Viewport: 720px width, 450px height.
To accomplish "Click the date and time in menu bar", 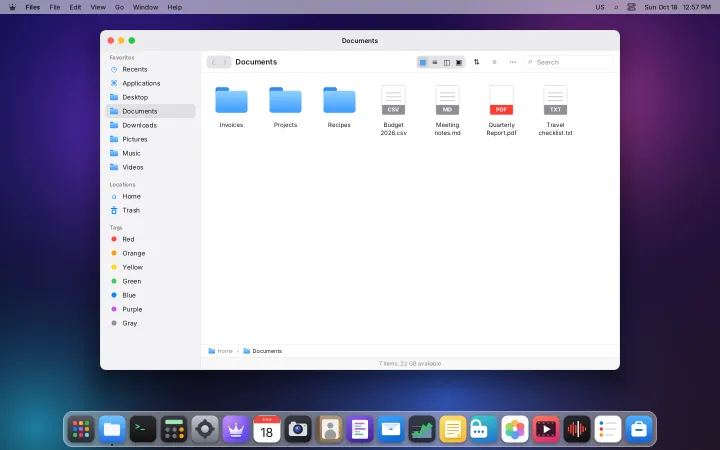I will (x=678, y=7).
